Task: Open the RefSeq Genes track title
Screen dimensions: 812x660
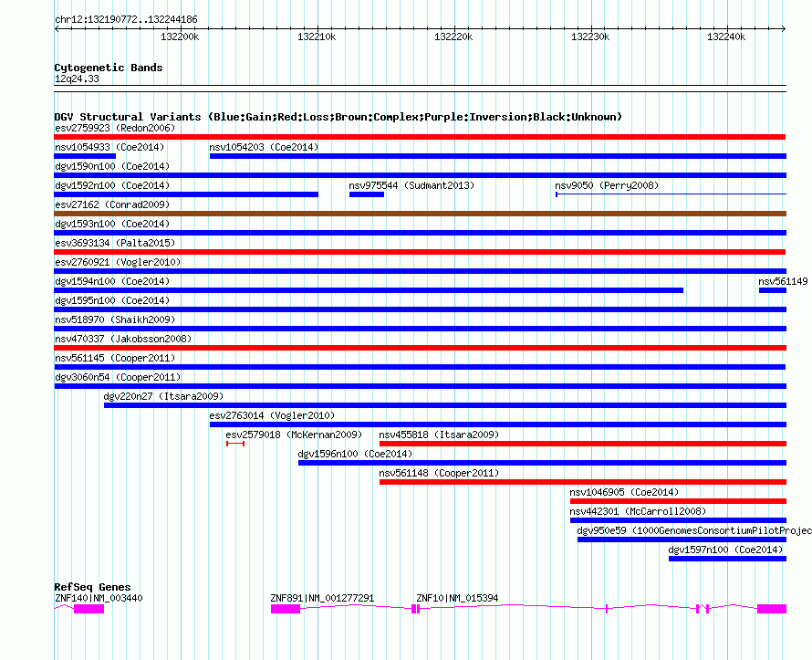Action: pos(92,587)
